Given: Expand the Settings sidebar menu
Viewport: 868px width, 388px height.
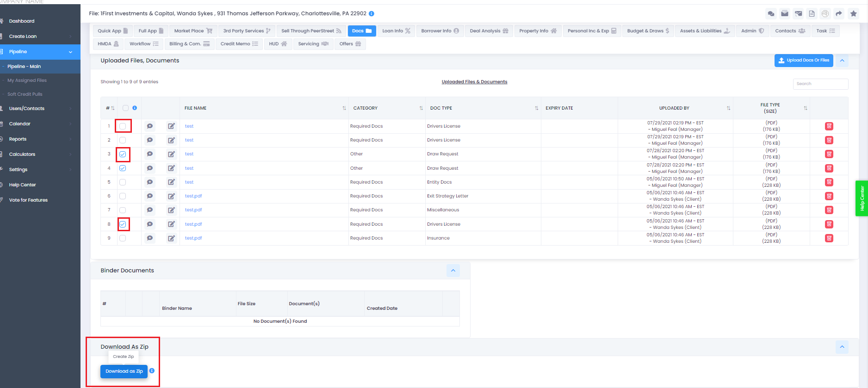Looking at the screenshot, I should pyautogui.click(x=40, y=169).
